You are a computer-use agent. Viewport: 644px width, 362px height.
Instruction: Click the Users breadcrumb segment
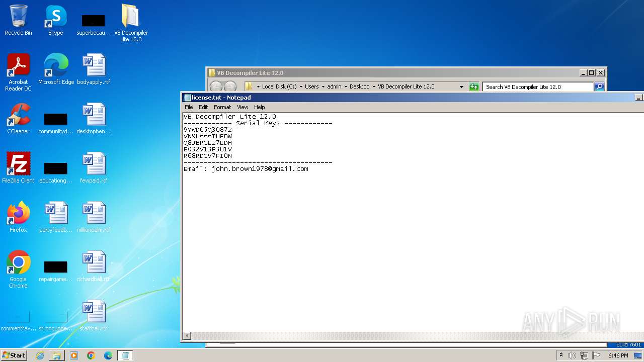click(x=311, y=86)
